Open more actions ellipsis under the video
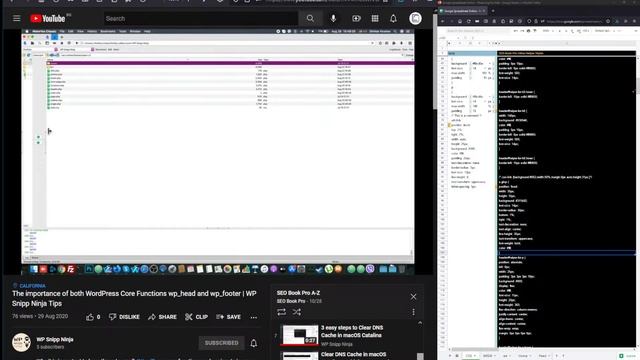This screenshot has width=640, height=360. (253, 317)
